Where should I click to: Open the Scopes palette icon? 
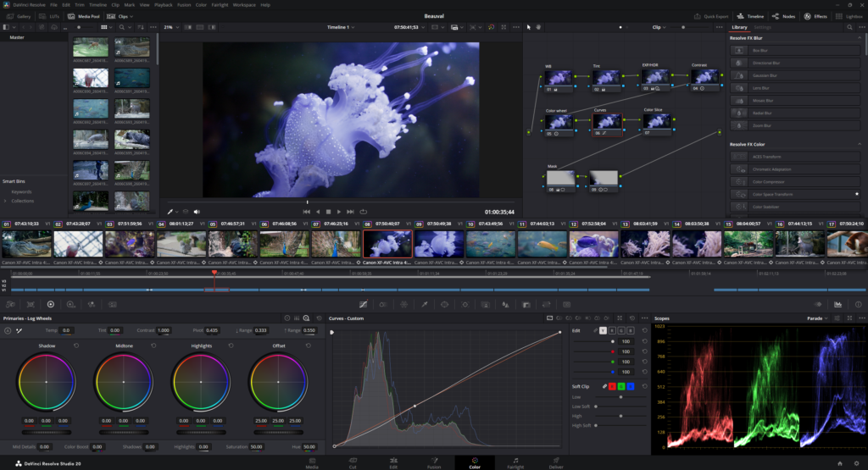click(837, 305)
